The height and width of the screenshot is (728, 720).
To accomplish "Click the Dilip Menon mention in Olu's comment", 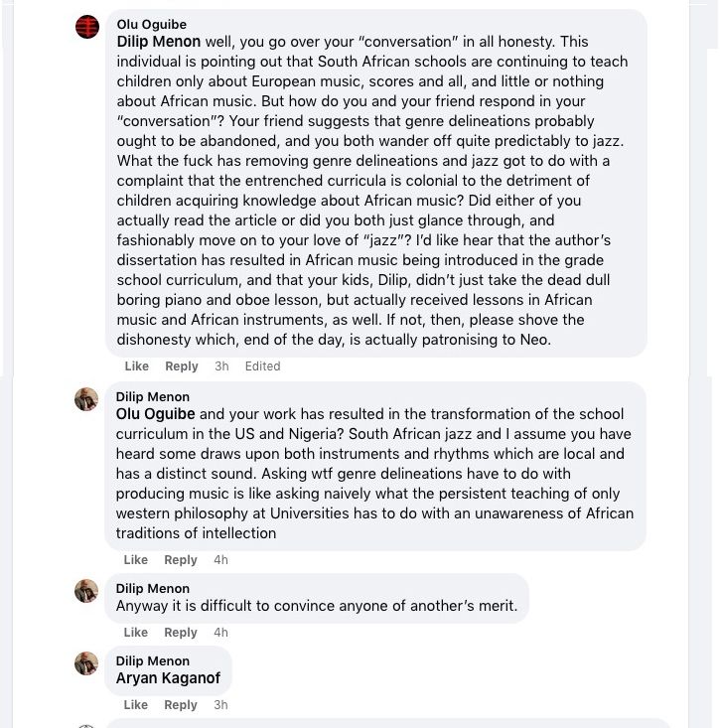I will 158,42.
